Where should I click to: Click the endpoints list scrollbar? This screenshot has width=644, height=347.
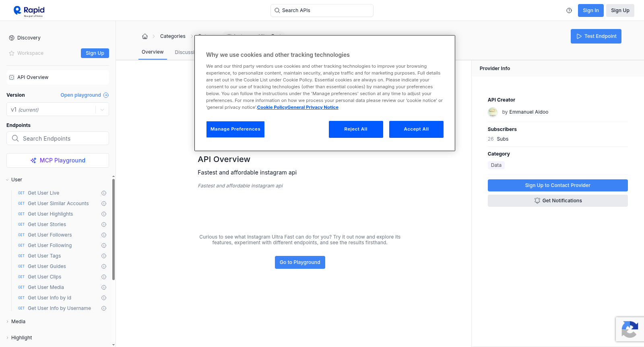click(114, 230)
